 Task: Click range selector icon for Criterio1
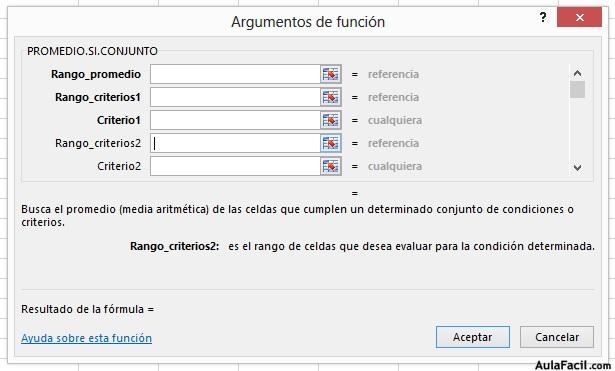(x=331, y=120)
